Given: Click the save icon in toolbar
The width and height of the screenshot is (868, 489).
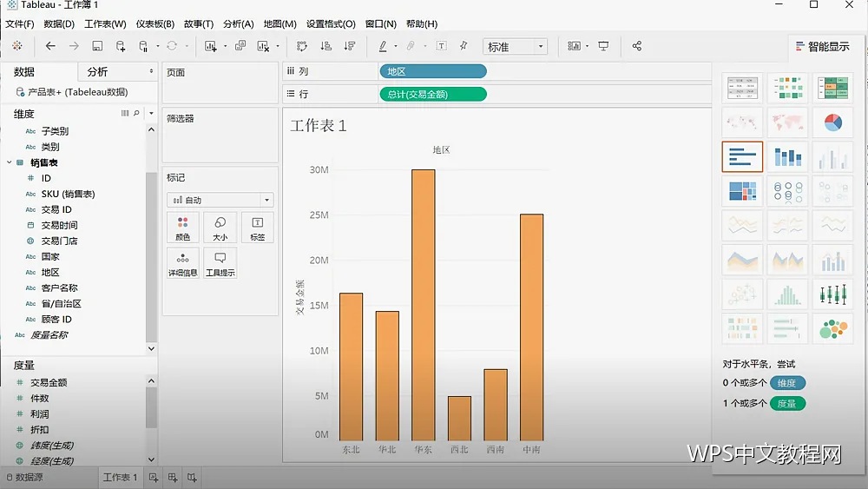Looking at the screenshot, I should pos(97,46).
